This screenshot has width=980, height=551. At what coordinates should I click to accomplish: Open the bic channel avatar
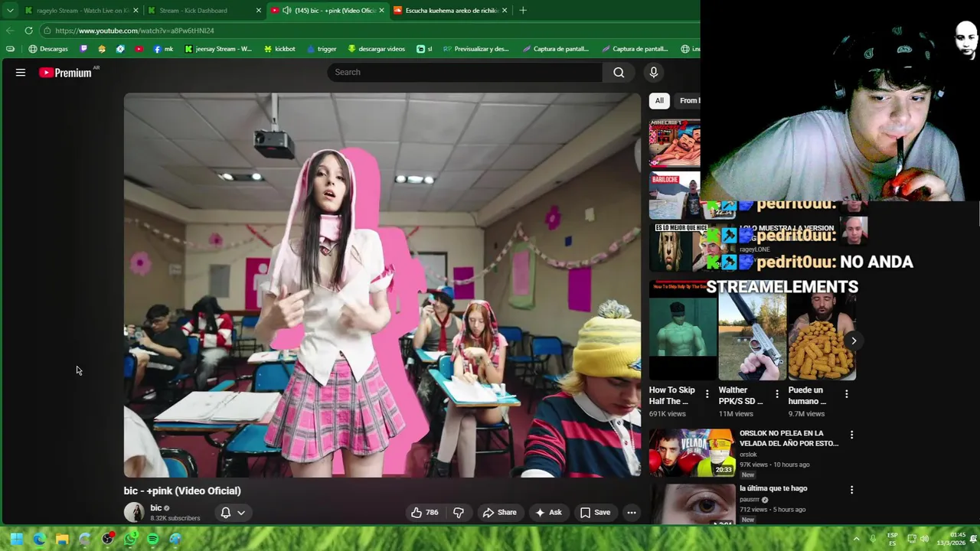click(134, 512)
